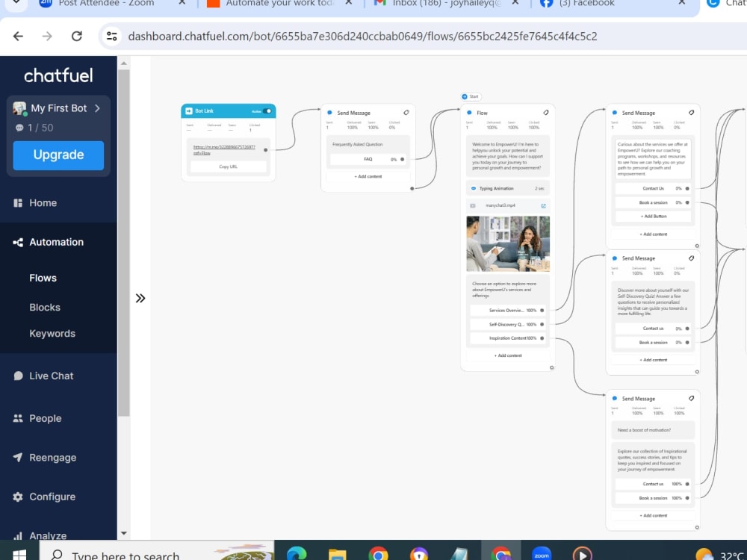
Task: Open Microsoft Edge from the taskbar
Action: 297,554
